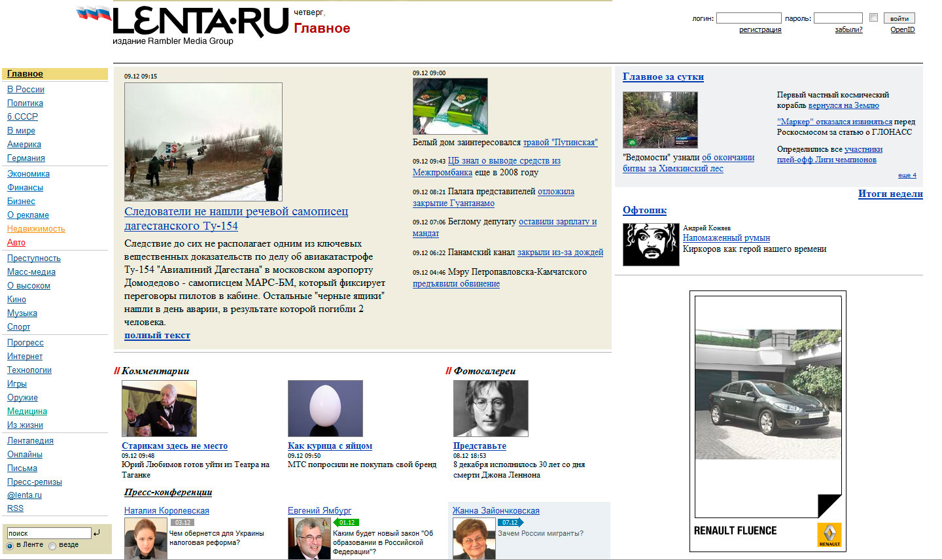Open the Tu-154 voice recorder headline
Image resolution: width=942 pixels, height=560 pixels.
[236, 219]
